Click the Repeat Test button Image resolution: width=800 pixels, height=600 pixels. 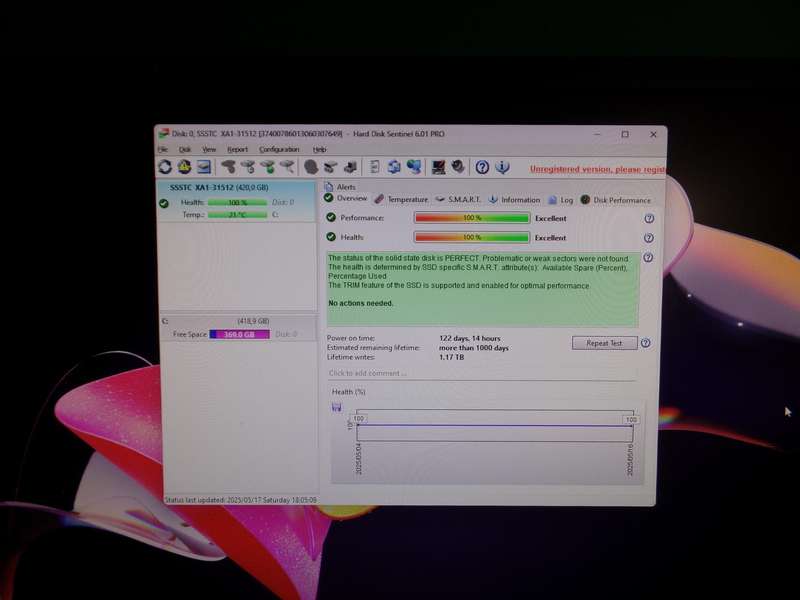coord(605,343)
